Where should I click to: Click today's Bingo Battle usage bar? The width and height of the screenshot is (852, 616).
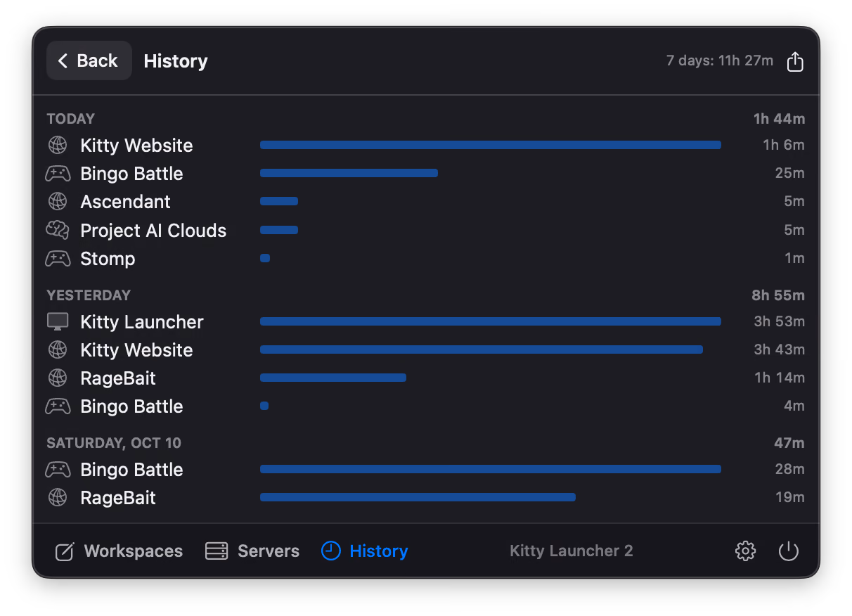pyautogui.click(x=349, y=173)
